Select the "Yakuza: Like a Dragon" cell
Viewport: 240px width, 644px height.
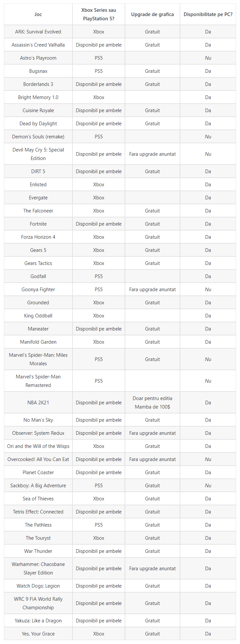coord(38,621)
